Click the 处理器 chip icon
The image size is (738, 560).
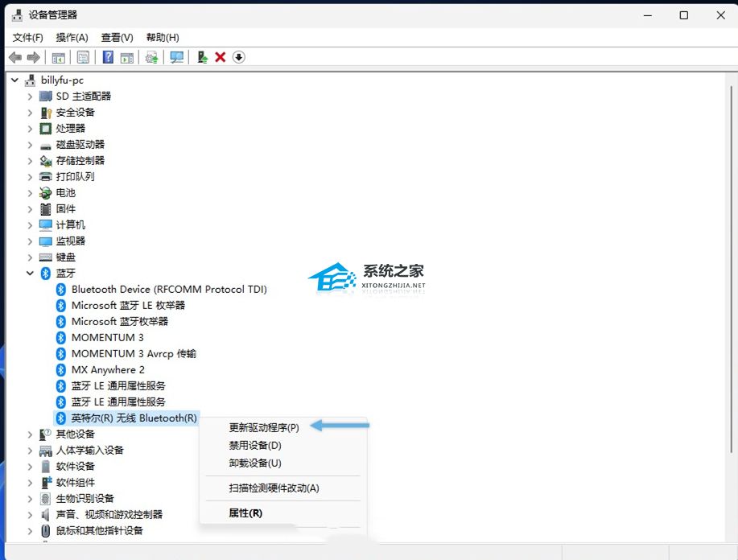[46, 129]
